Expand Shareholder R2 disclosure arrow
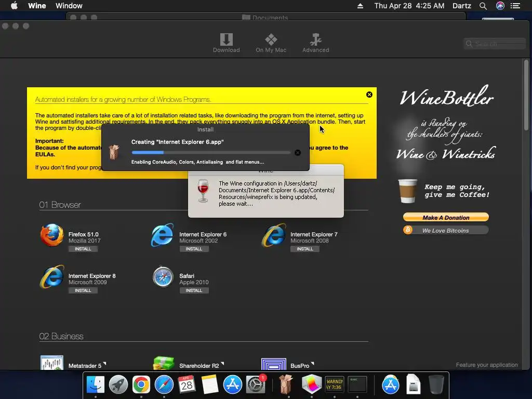Screen dimensions: 532x399 pyautogui.click(x=222, y=364)
